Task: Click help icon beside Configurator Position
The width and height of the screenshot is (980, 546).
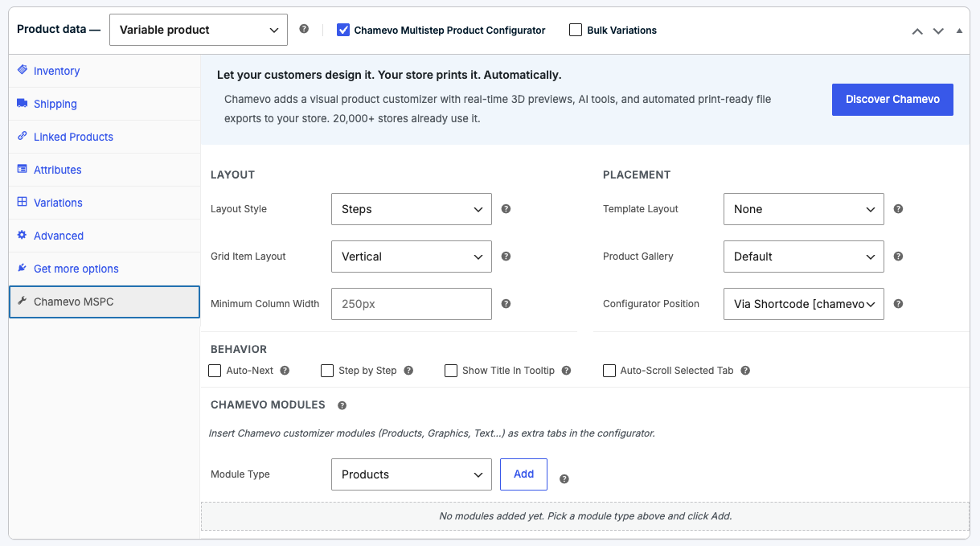Action: coord(899,304)
